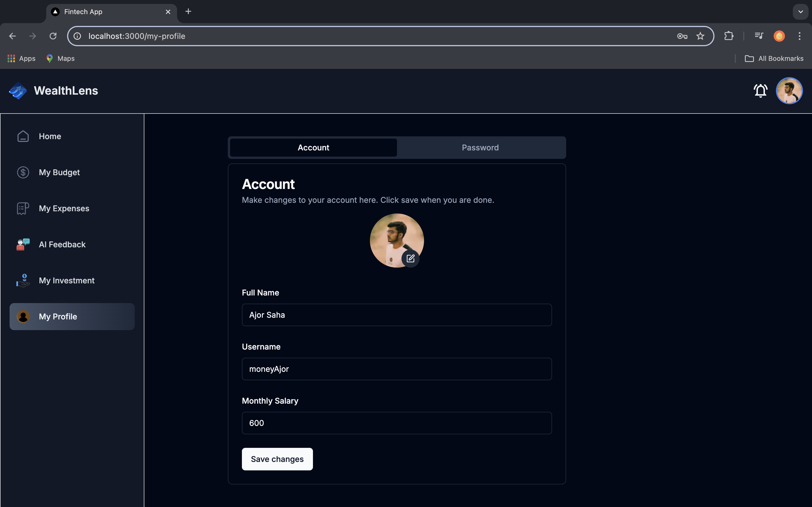Screen dimensions: 812x507
Task: Focus the Full Name input field
Action: pos(397,315)
